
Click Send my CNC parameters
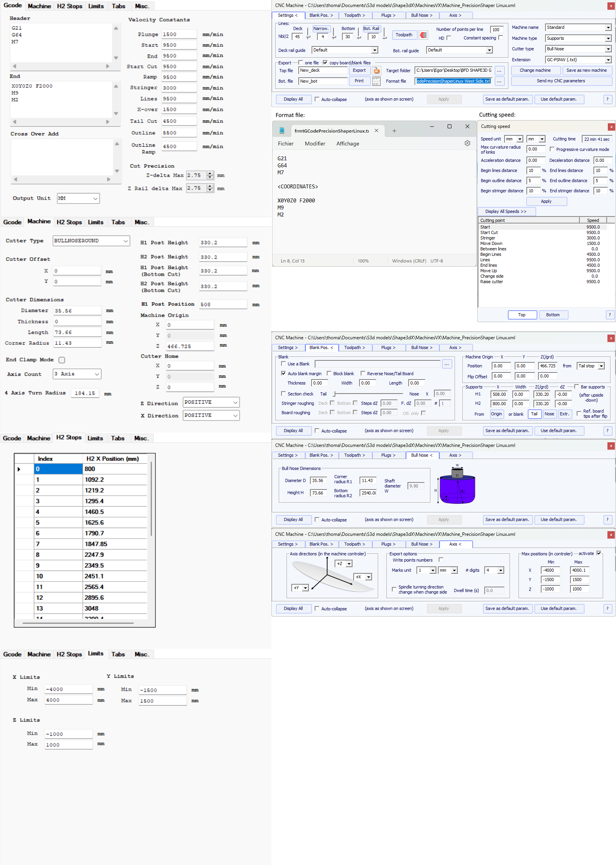pos(561,81)
